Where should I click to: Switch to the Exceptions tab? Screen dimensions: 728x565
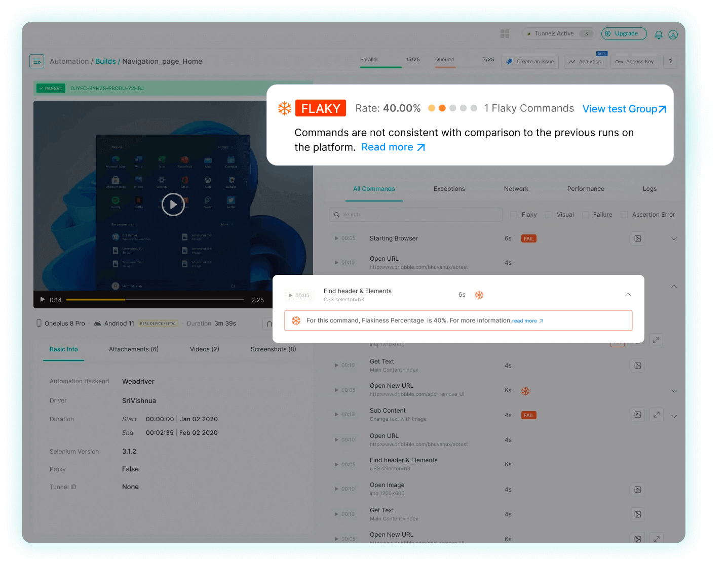(x=449, y=188)
